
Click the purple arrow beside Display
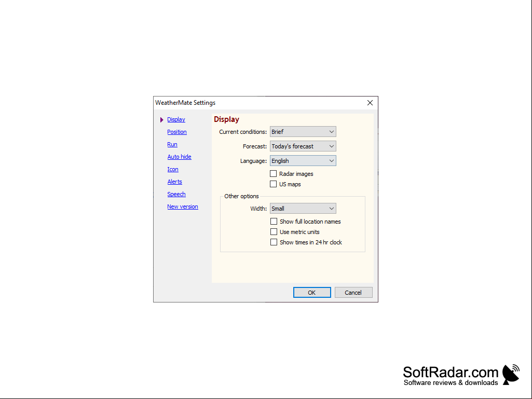[x=161, y=120]
